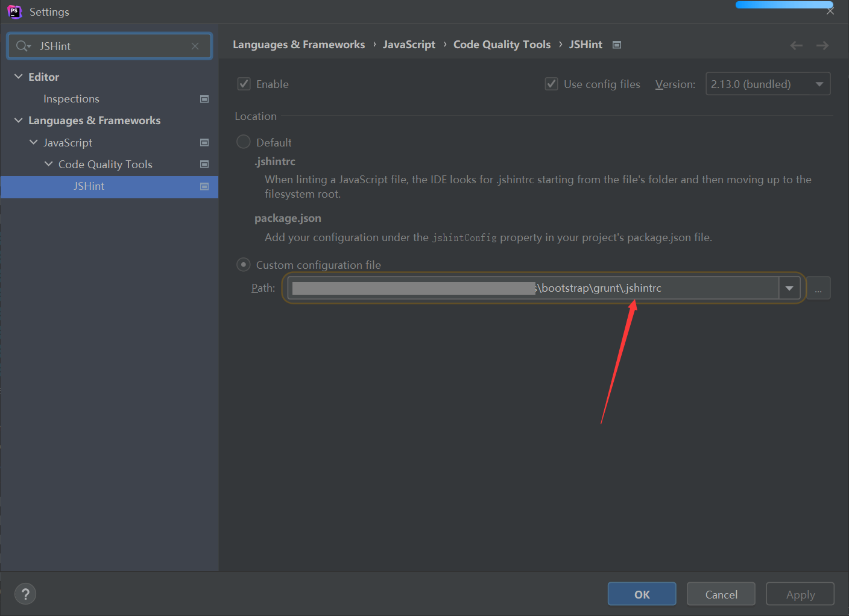Click the blue progress bar at top right
The width and height of the screenshot is (849, 616).
[x=784, y=4]
